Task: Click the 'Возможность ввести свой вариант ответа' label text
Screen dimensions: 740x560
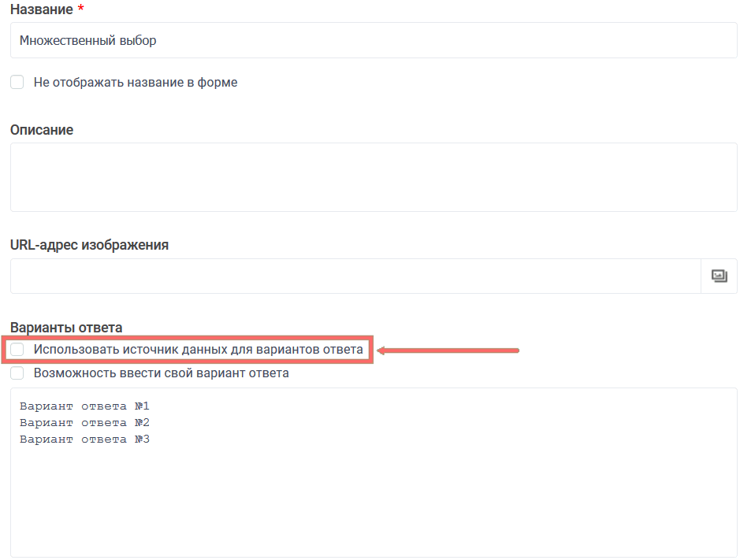Action: (162, 373)
